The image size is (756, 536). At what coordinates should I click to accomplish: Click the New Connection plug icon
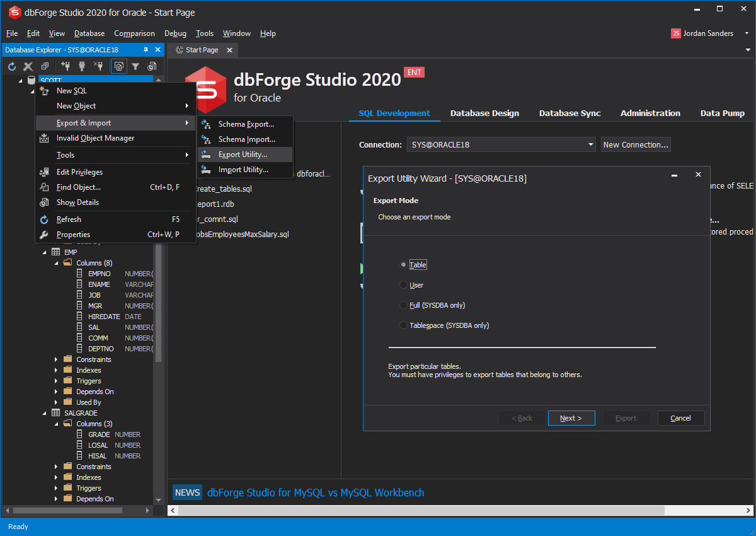click(66, 66)
